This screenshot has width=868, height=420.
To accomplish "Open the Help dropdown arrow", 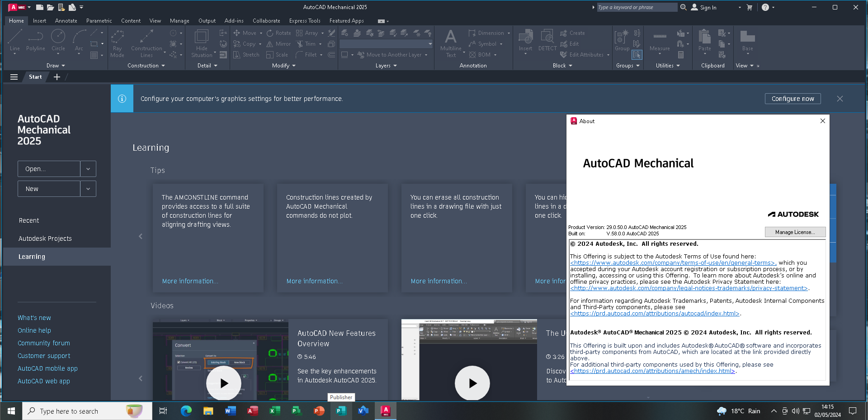I will tap(774, 7).
